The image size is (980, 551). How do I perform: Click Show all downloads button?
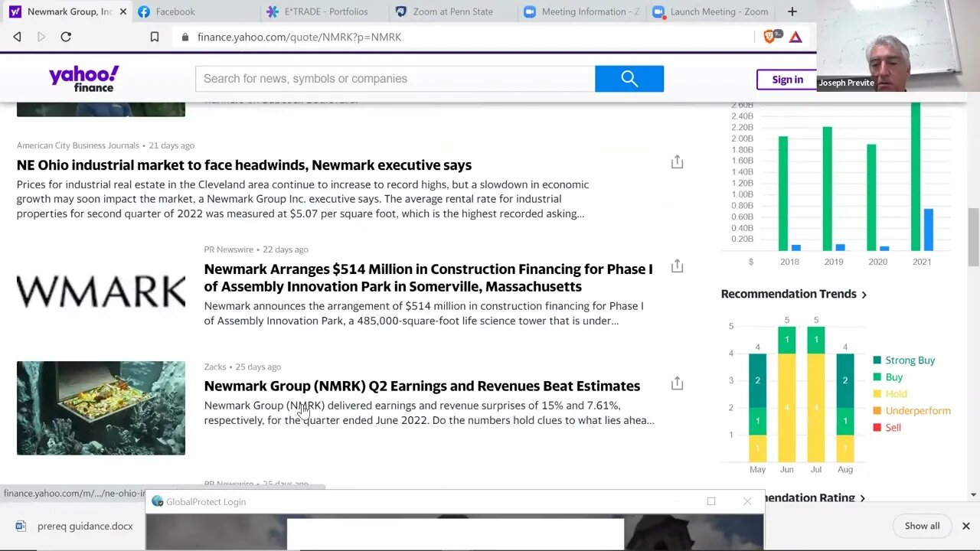click(922, 526)
